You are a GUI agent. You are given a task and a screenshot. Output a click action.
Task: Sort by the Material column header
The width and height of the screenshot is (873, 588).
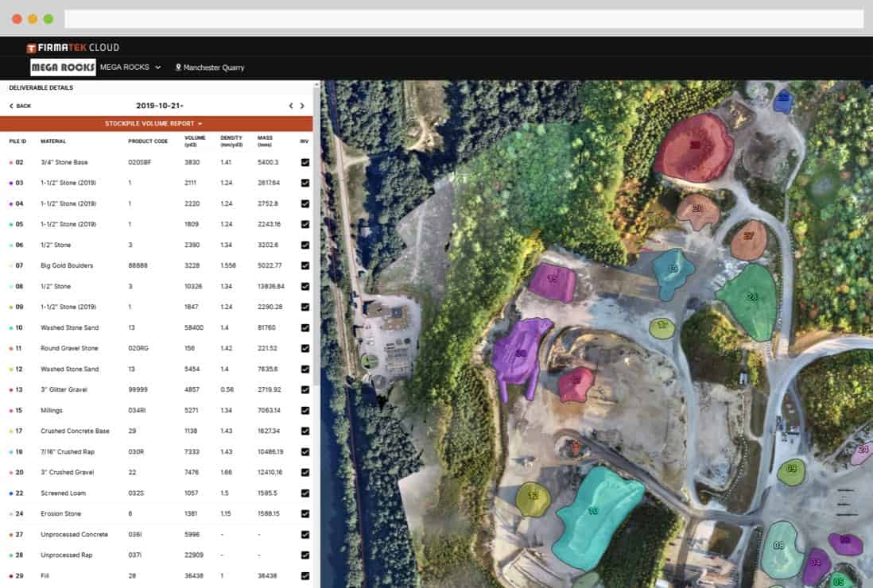tap(53, 141)
